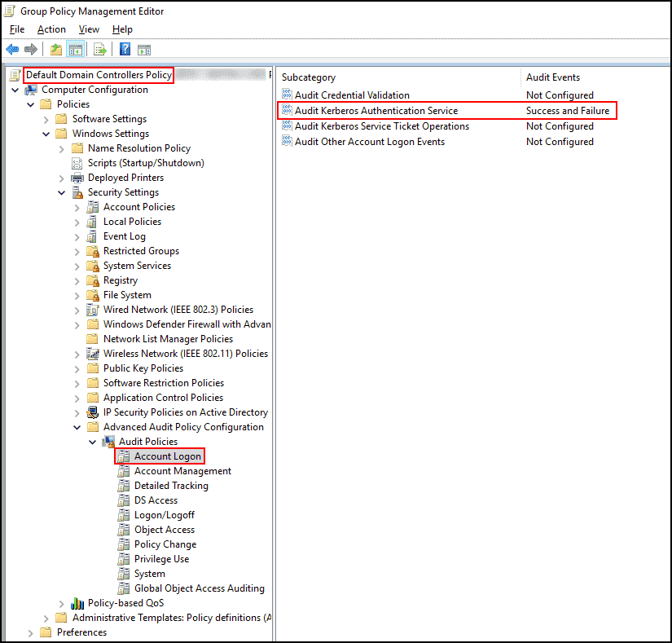The image size is (672, 643).
Task: Collapse the Policies node chevron
Action: 30,104
